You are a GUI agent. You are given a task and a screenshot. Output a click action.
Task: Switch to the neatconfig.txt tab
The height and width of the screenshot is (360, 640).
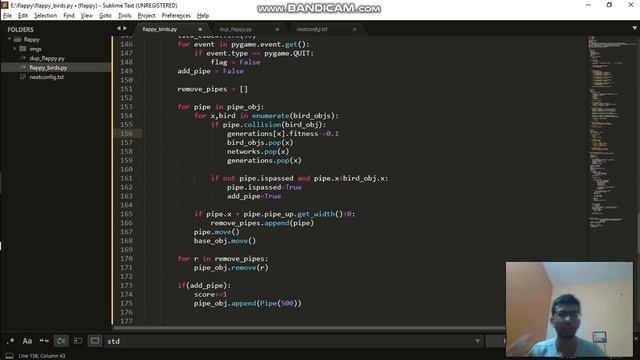coord(312,29)
